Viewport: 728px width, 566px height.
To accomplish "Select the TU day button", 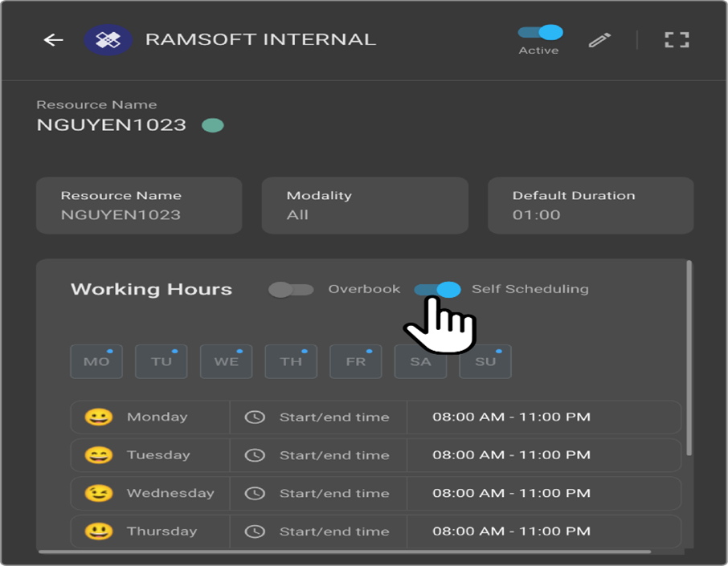I will click(x=161, y=361).
